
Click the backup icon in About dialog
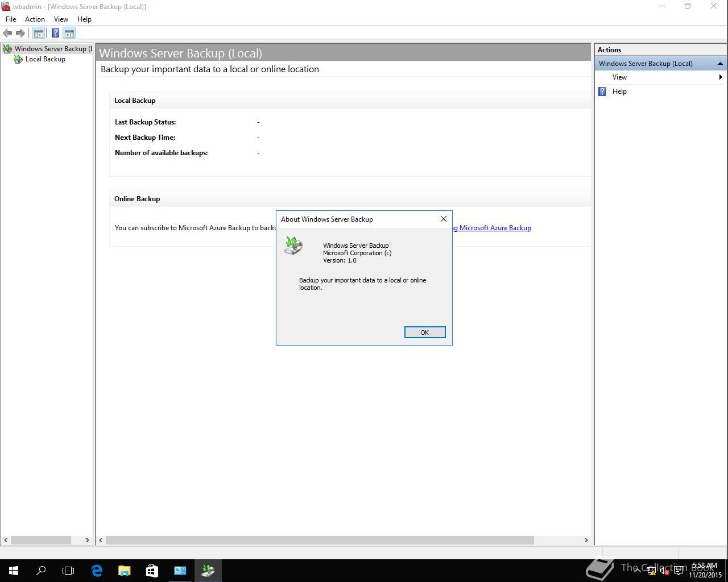coord(293,246)
